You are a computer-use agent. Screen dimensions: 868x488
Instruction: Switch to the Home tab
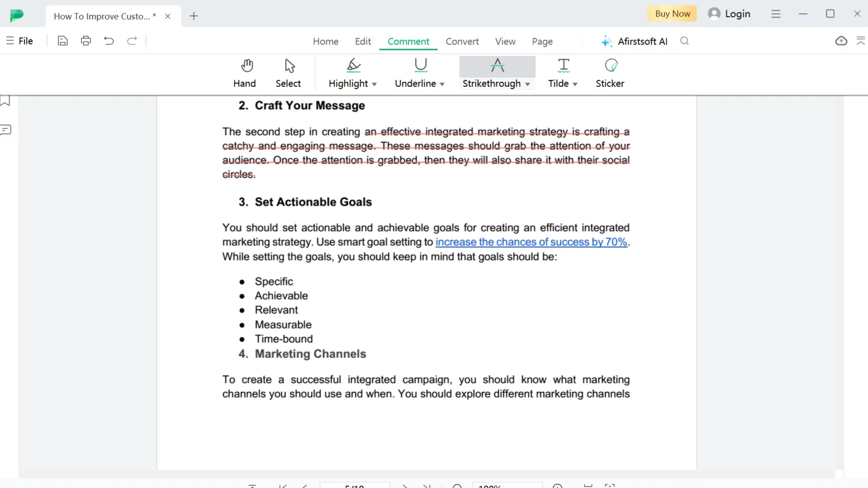click(x=325, y=42)
